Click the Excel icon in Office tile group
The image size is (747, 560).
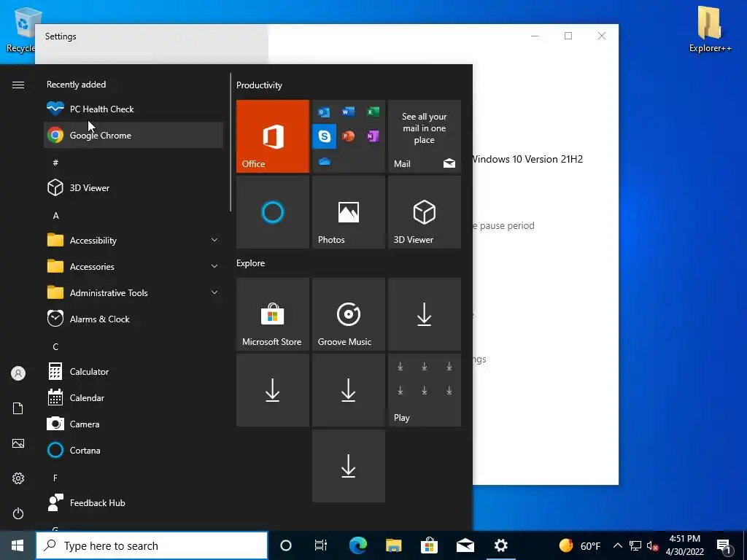pyautogui.click(x=373, y=112)
